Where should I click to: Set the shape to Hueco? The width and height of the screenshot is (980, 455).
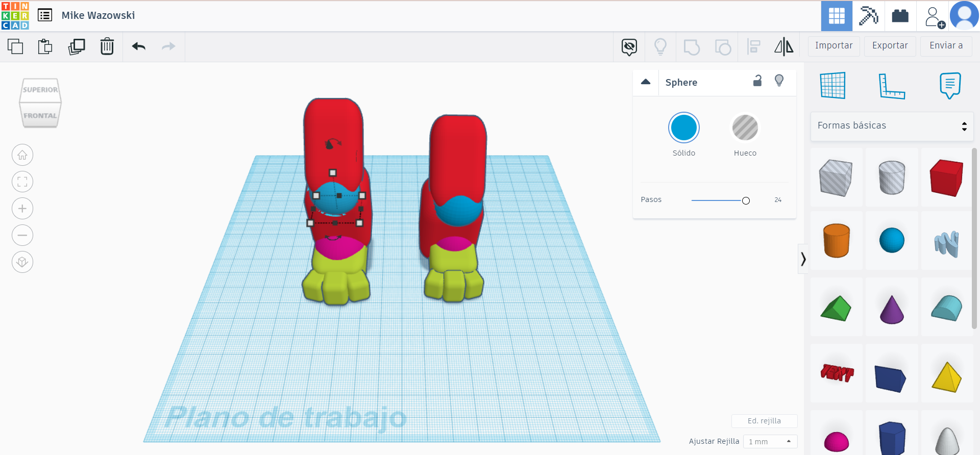(745, 128)
